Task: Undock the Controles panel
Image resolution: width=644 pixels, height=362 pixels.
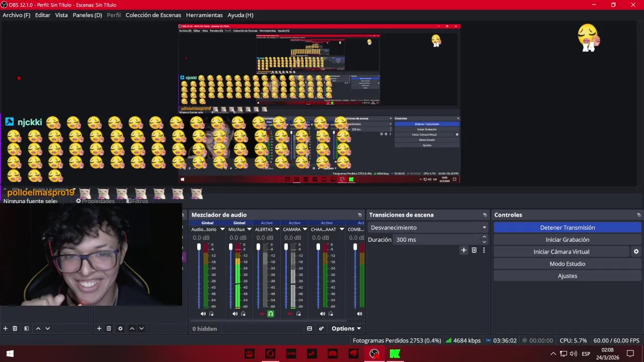Action: [639, 215]
